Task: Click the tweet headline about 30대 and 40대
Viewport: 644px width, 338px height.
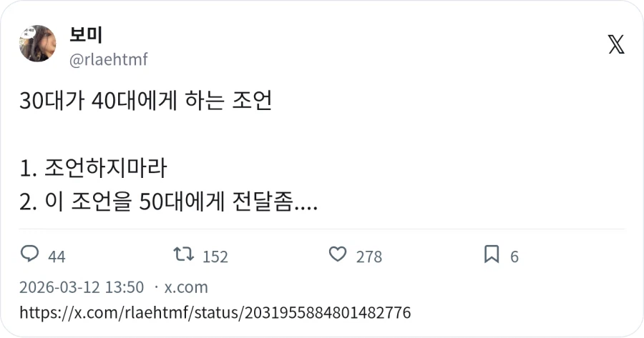Action: [x=146, y=101]
